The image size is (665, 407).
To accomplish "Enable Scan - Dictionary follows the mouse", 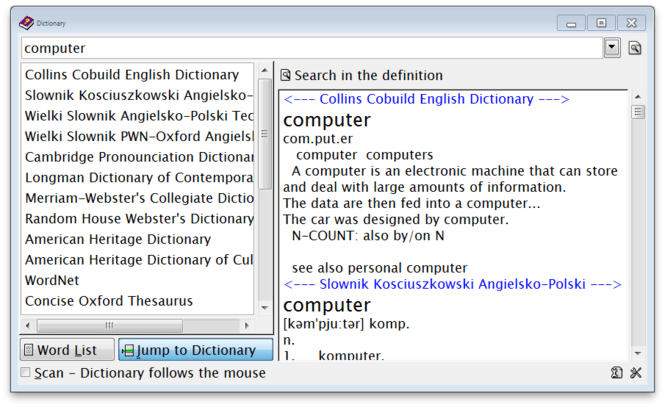I will tap(26, 373).
